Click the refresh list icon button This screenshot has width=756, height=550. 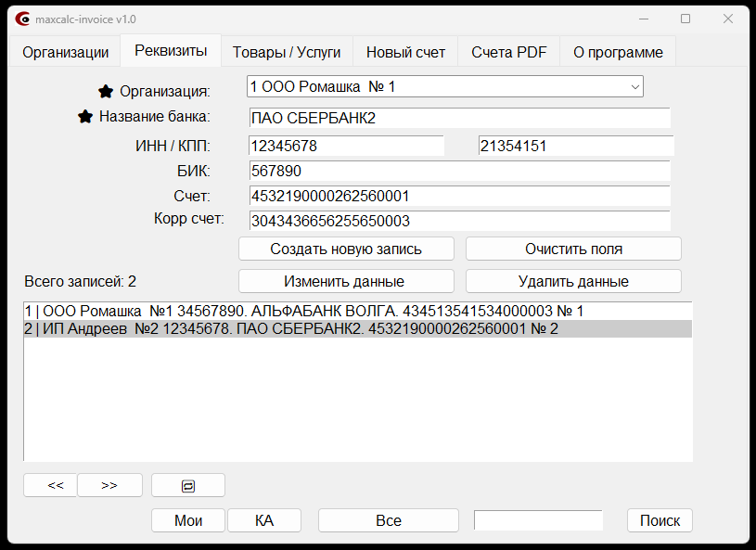188,485
